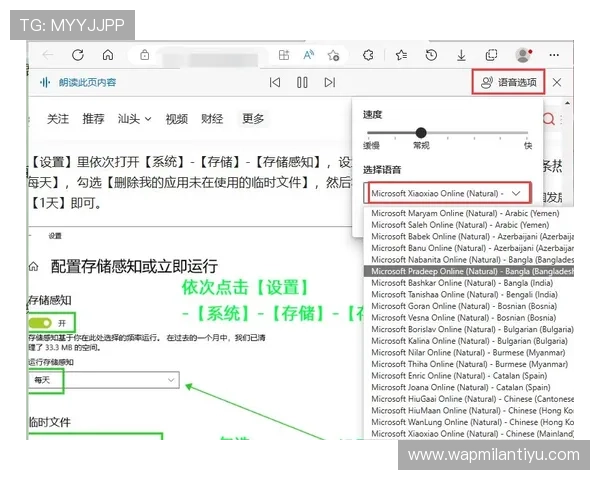The image size is (600, 480).
Task: Select Microsoft Enric Catalan voice
Action: tap(469, 376)
